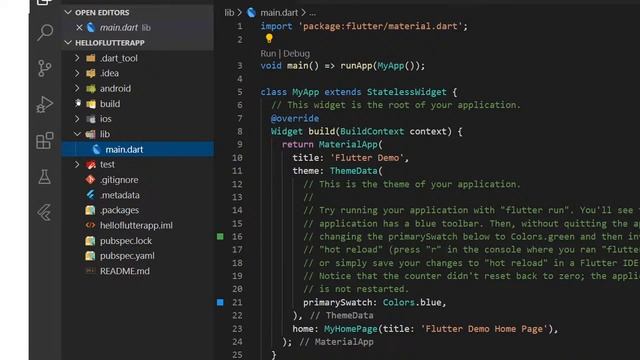Click the Dart icon in breadcrumb
Screen dimensions: 640x360
[x=251, y=13]
